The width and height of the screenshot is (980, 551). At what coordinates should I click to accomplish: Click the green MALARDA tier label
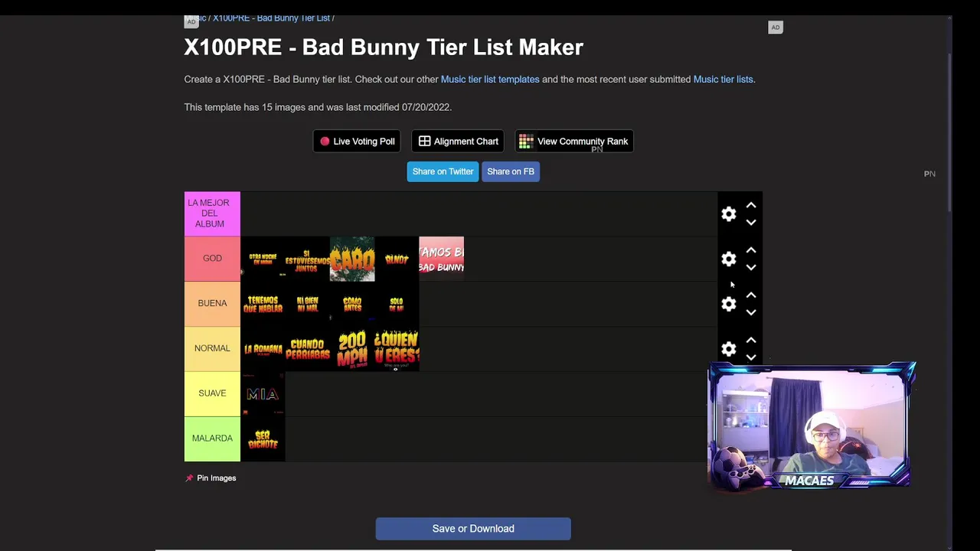click(x=212, y=439)
